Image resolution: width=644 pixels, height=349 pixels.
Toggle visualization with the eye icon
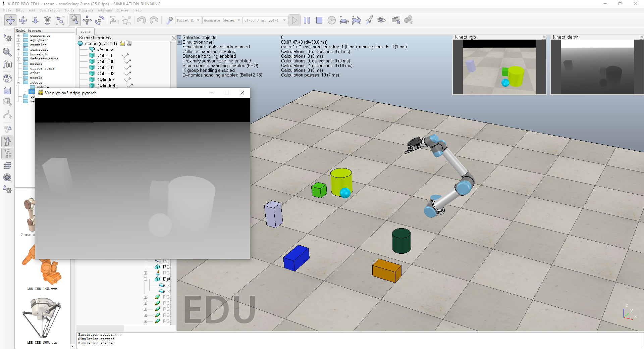[381, 20]
